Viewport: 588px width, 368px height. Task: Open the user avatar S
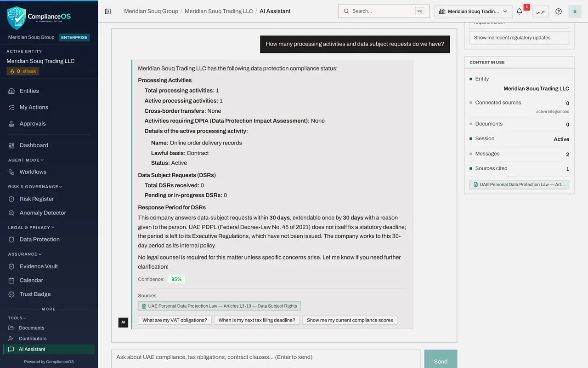click(x=575, y=11)
